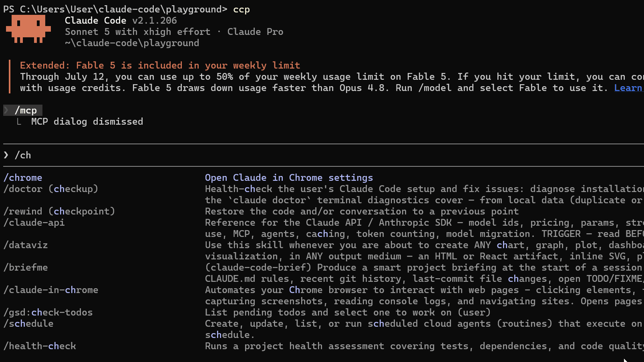
Task: Select the /doctor (checkup) command
Action: [x=51, y=189]
